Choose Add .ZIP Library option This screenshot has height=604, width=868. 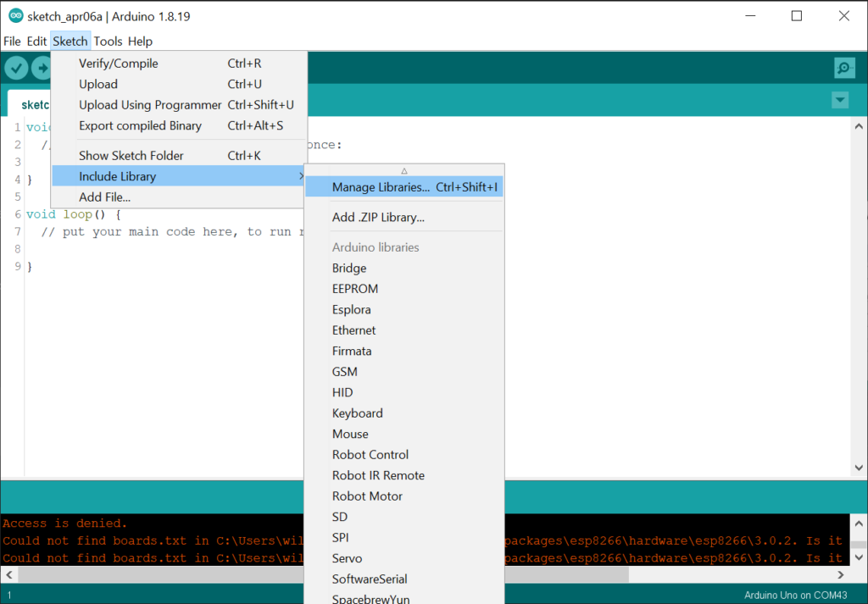click(x=378, y=217)
